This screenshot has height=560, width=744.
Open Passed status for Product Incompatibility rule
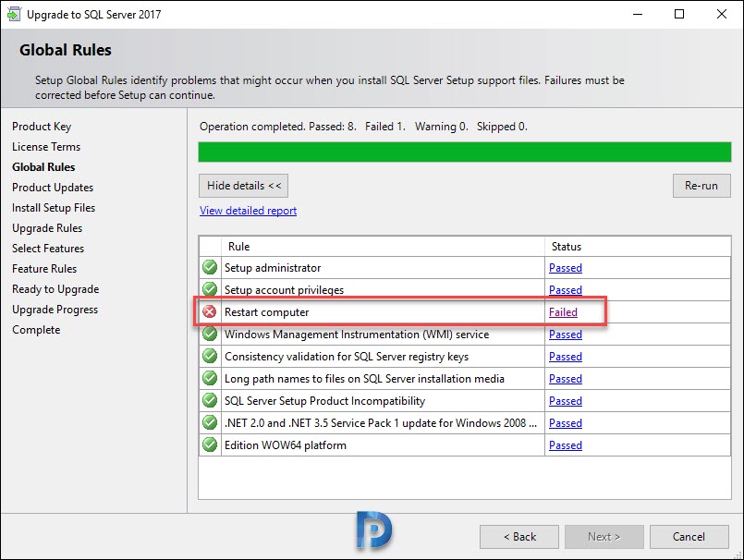point(565,401)
